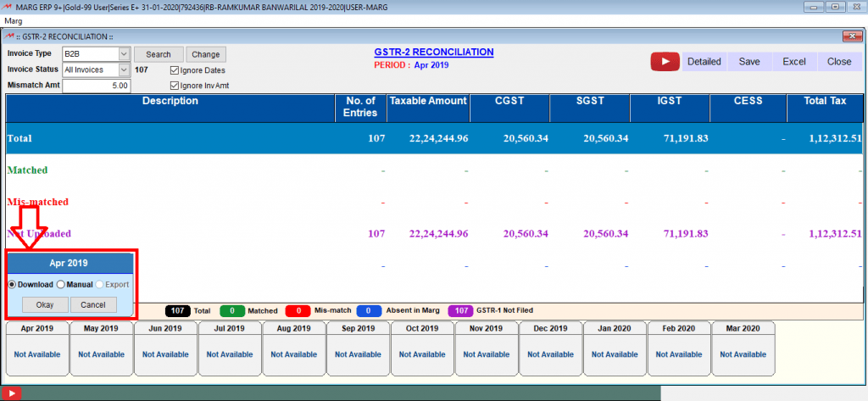Minimize the MARG ERP main window
Screen dimensions: 868x401
tap(813, 7)
